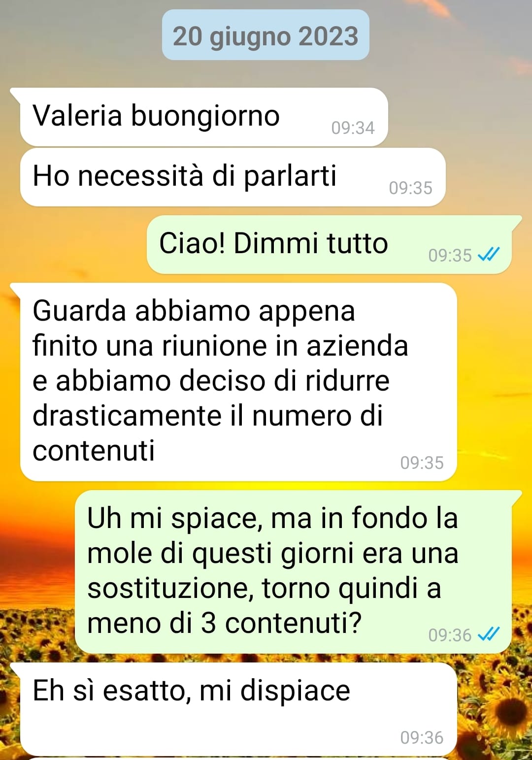The height and width of the screenshot is (760, 532).
Task: Click the 09:35 timestamp under 'contenuti'
Action: [x=422, y=463]
